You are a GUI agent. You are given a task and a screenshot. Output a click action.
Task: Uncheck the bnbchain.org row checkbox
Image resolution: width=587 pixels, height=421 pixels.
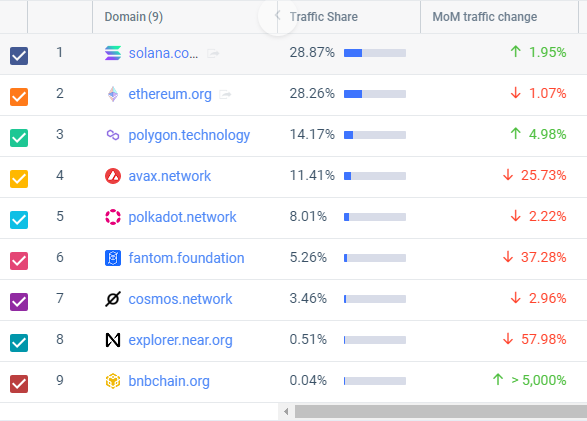tap(19, 384)
